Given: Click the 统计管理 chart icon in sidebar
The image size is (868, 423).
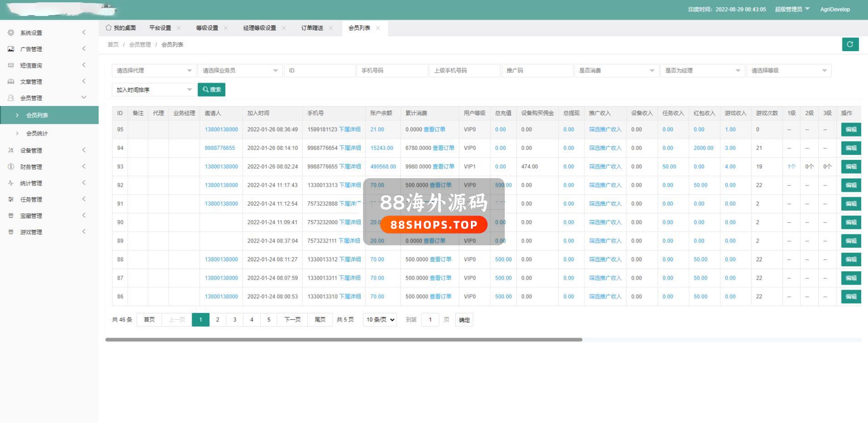Looking at the screenshot, I should (11, 183).
